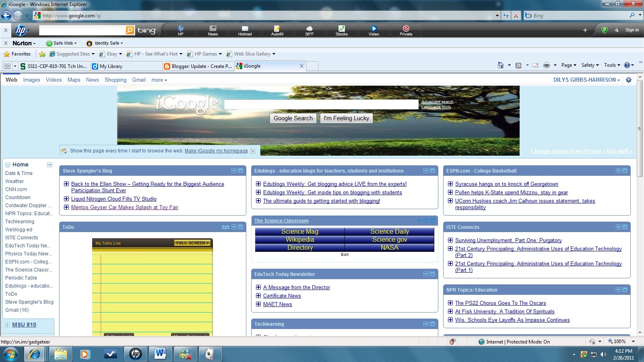644x362 pixels.
Task: Switch to the SS11-CEP-810-701 tab
Action: 54,66
